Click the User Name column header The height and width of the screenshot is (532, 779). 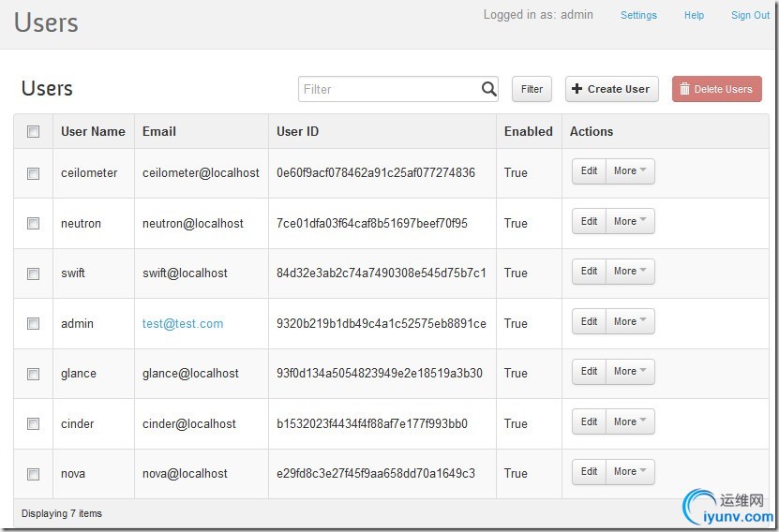(x=93, y=132)
